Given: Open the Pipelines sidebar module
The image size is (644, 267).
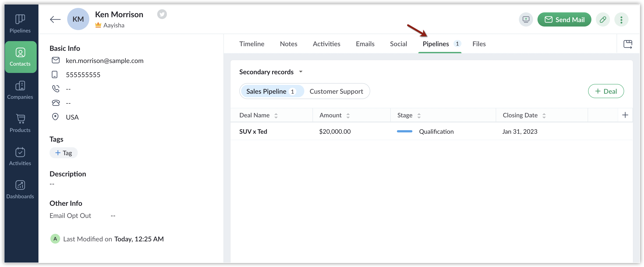Looking at the screenshot, I should click(x=20, y=24).
